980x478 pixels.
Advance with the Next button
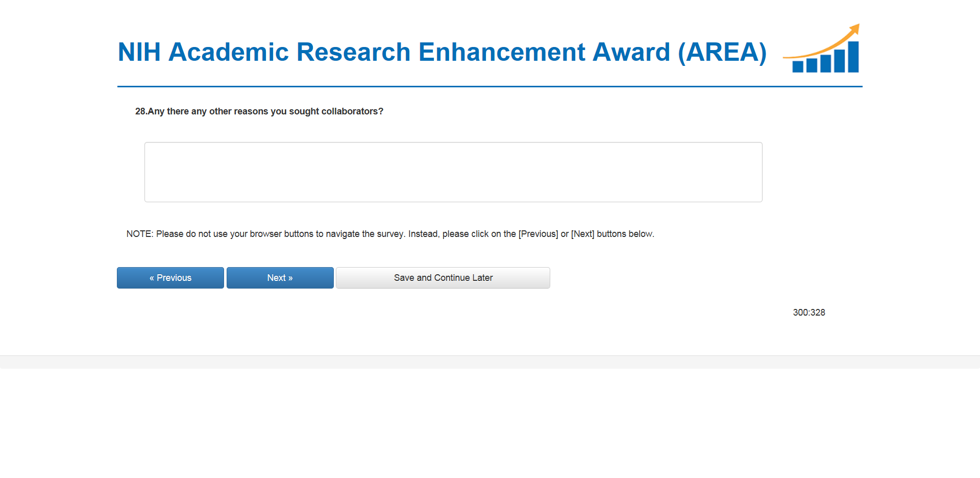280,278
